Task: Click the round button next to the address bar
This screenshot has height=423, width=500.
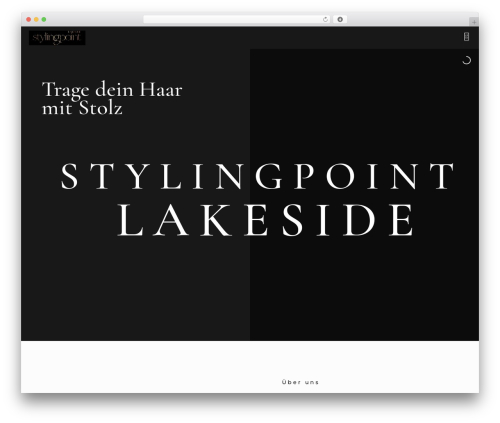Action: 340,19
